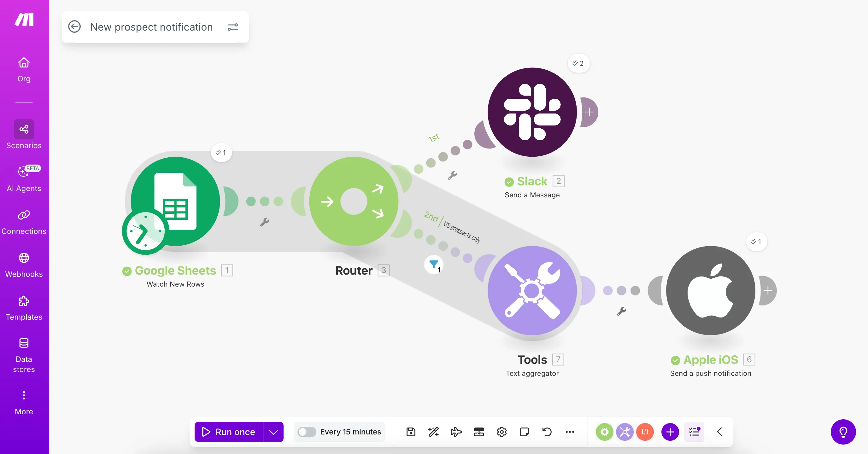
Task: Open the Org home section
Action: click(24, 70)
